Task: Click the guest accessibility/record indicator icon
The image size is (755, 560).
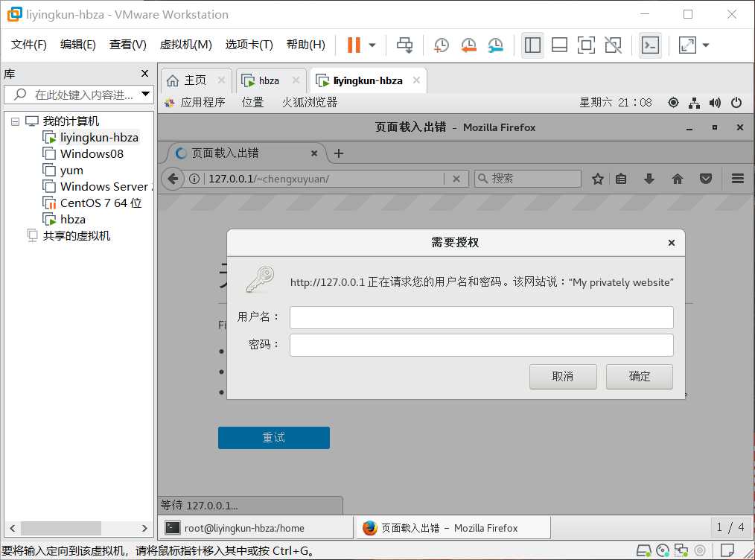Action: (673, 103)
